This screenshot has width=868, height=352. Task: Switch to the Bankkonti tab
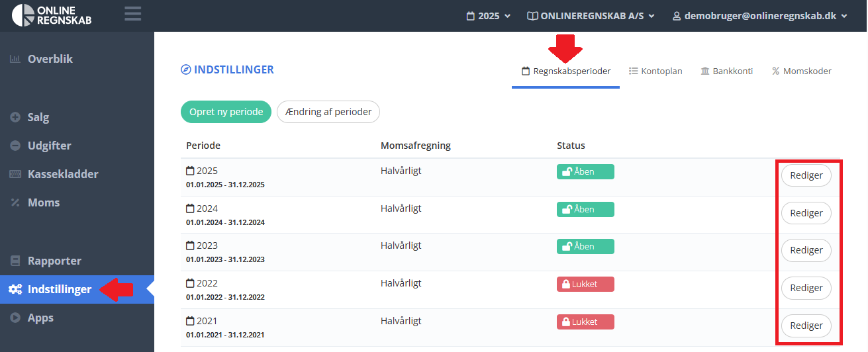[726, 71]
